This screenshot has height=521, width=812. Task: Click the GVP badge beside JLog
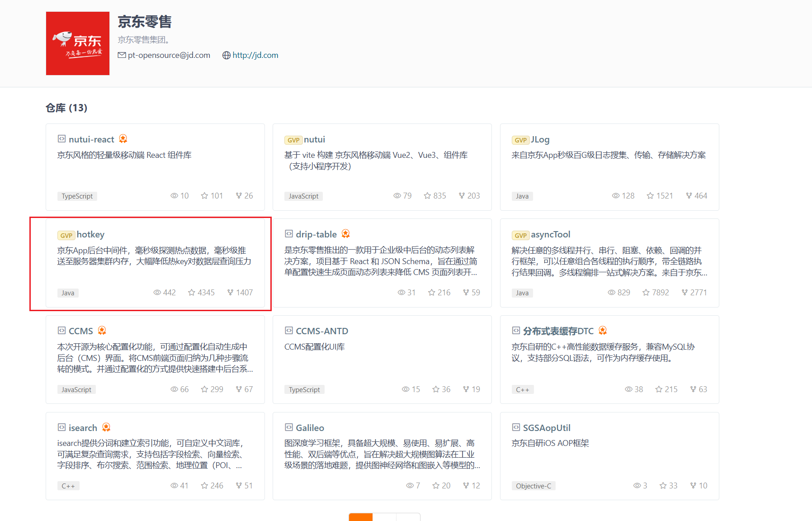(520, 140)
